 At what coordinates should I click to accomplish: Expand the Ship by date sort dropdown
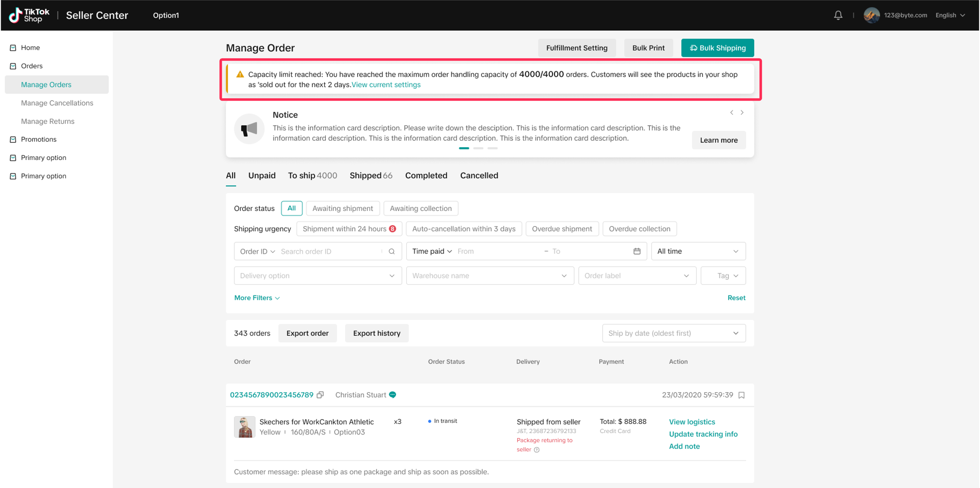click(673, 333)
